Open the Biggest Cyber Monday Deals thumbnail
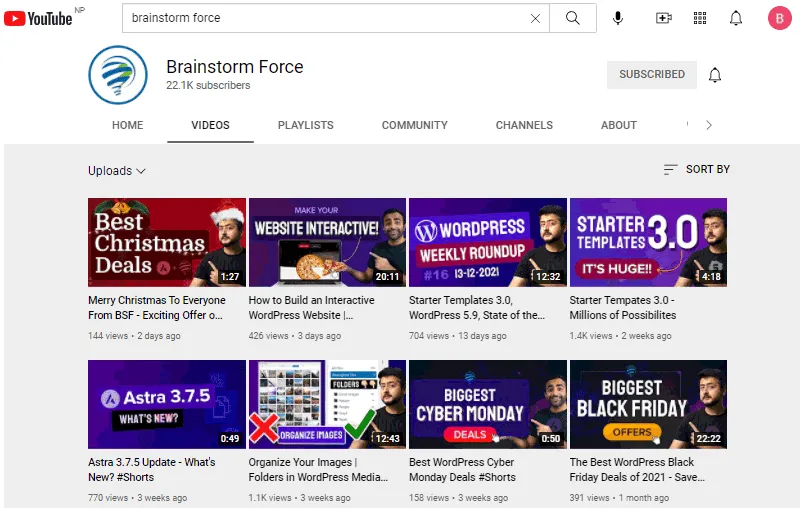The width and height of the screenshot is (800, 508). click(488, 404)
